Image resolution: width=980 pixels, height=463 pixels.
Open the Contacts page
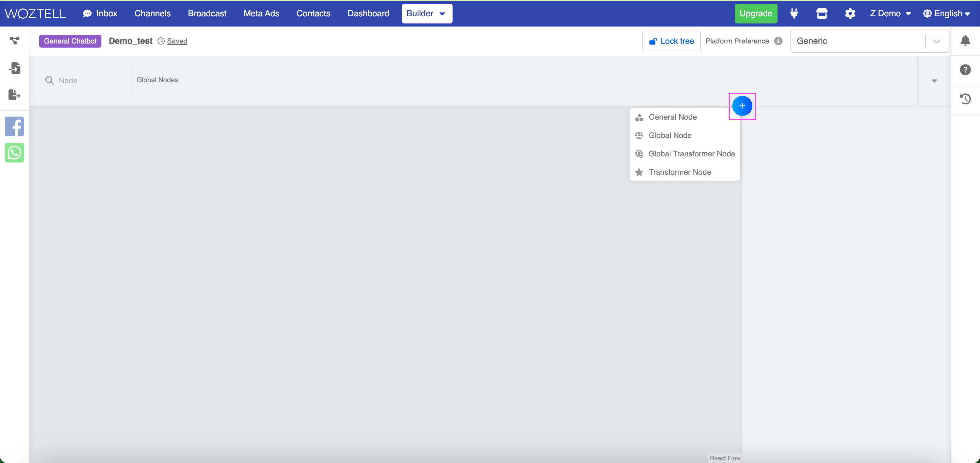313,13
